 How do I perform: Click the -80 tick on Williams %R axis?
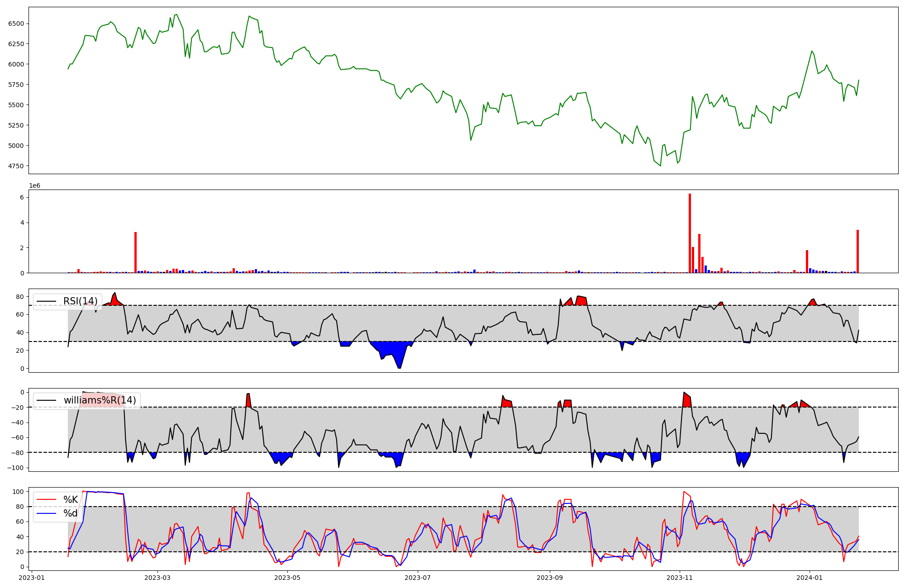pyautogui.click(x=18, y=453)
